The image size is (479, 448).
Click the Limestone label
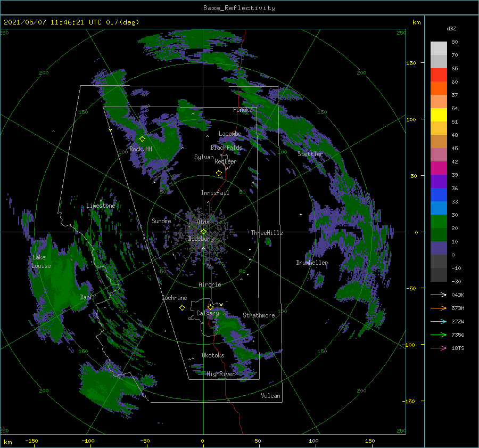101,206
